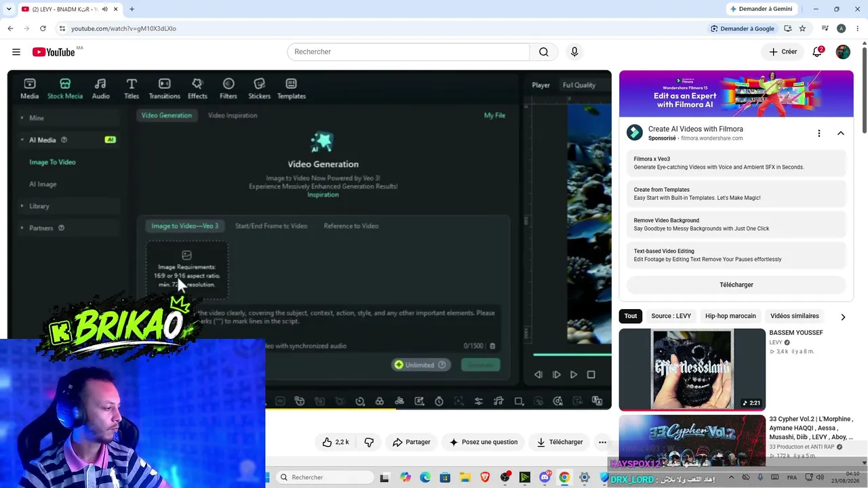This screenshot has width=868, height=488.
Task: Click the YouTube Rechercher search field
Action: (408, 52)
